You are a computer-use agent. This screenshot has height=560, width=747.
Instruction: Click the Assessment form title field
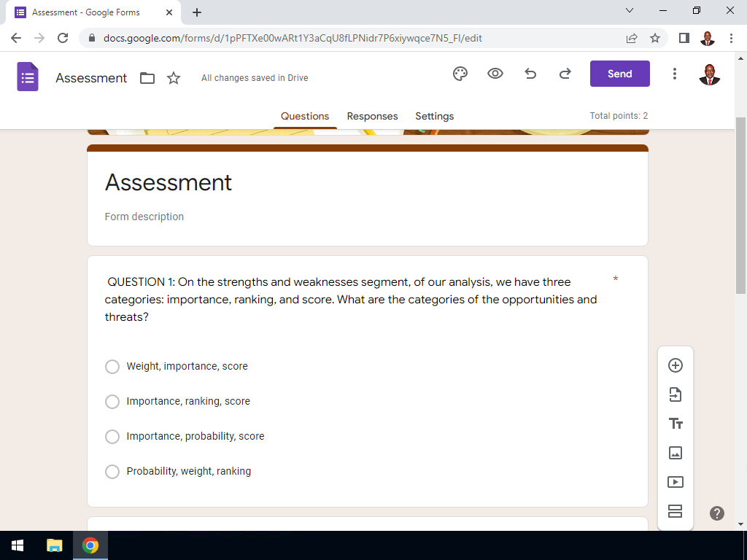(169, 182)
